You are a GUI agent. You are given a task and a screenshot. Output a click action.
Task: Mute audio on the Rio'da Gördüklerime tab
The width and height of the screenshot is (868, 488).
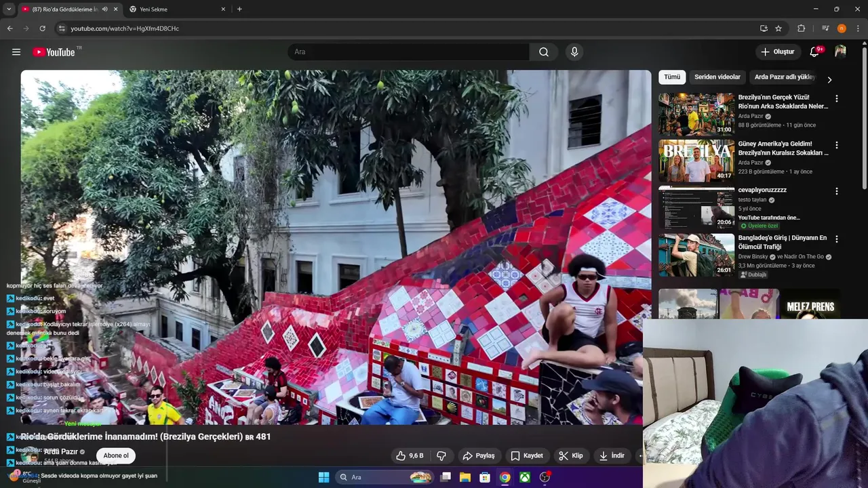click(x=104, y=9)
